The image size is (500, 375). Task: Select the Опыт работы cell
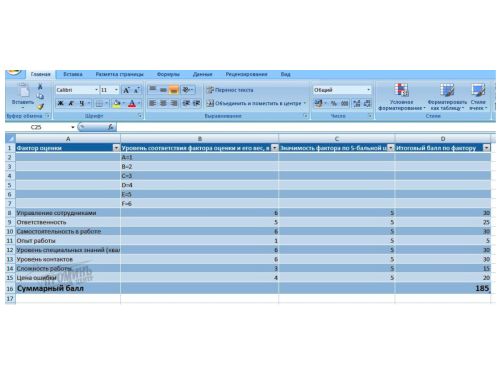click(x=68, y=241)
